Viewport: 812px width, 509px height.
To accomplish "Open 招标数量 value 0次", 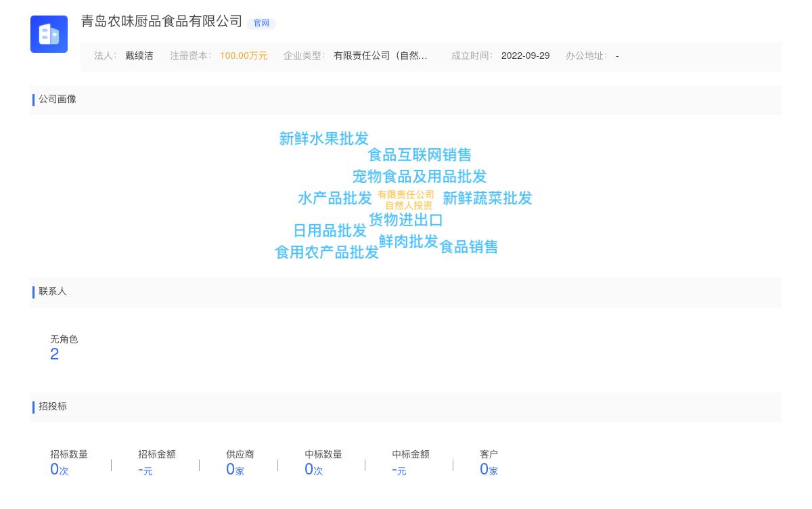I will coord(60,469).
